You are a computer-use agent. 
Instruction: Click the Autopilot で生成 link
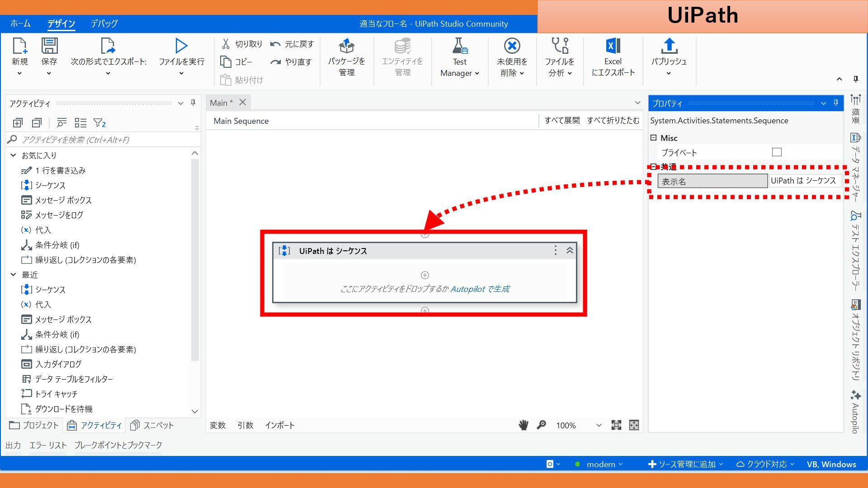pyautogui.click(x=480, y=289)
